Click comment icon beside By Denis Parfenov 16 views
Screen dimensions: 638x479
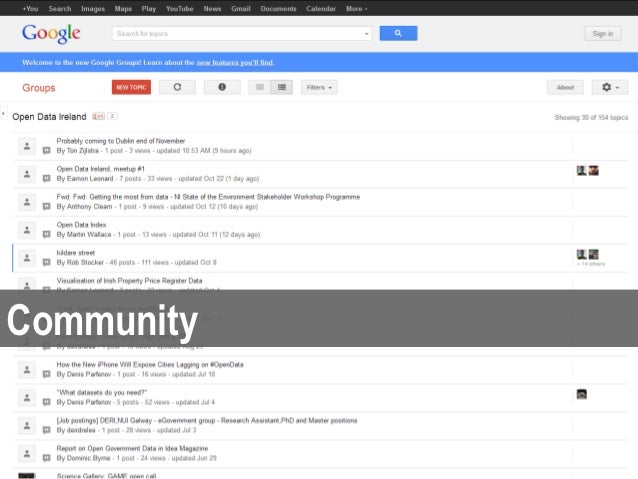(x=47, y=374)
